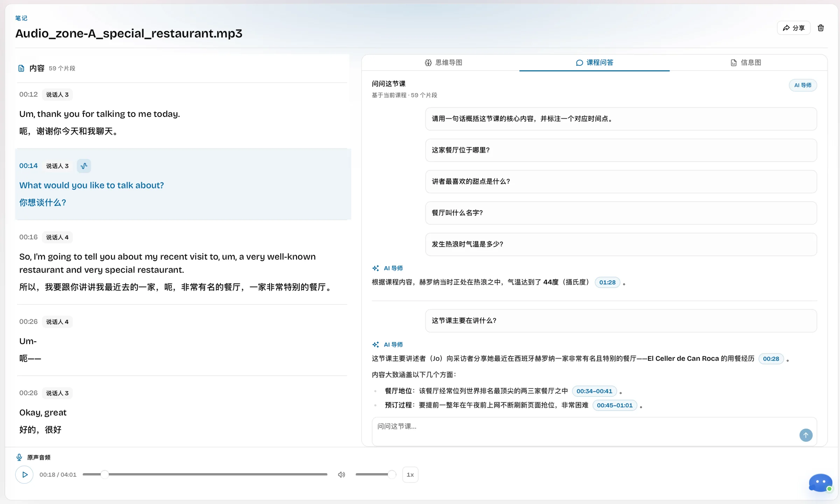
Task: Open the chat assistant bubble
Action: pyautogui.click(x=820, y=483)
